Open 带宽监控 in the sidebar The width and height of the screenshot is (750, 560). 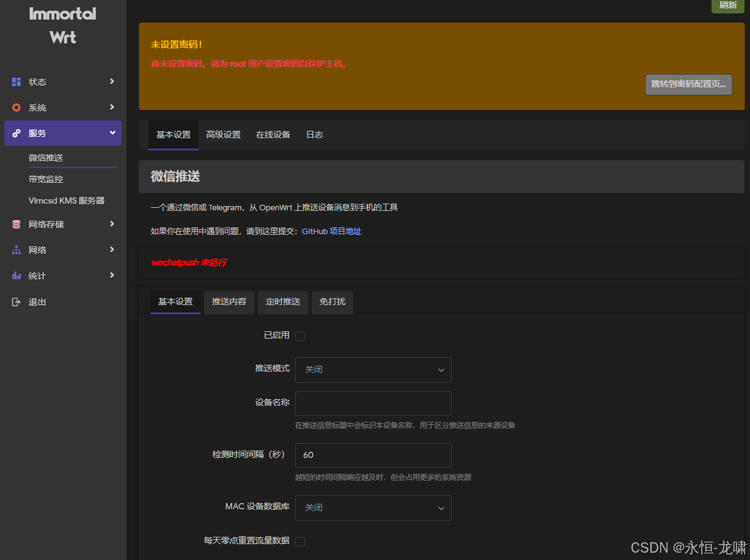[x=46, y=179]
